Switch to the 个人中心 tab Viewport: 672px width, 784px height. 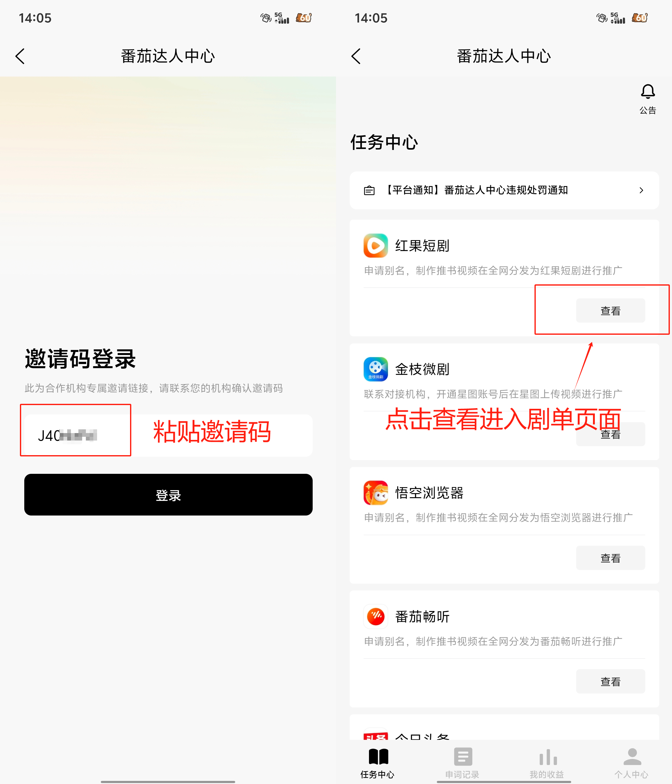point(632,763)
